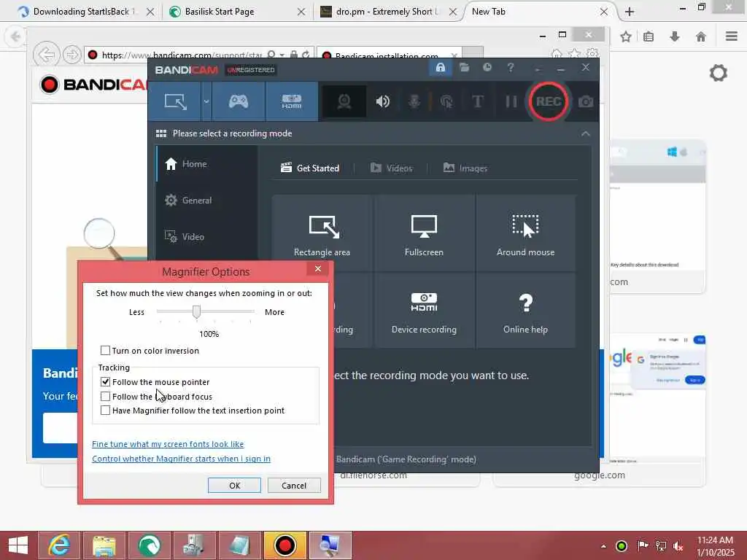Click the Internet Explorer address bar
The width and height of the screenshot is (747, 560).
click(182, 55)
